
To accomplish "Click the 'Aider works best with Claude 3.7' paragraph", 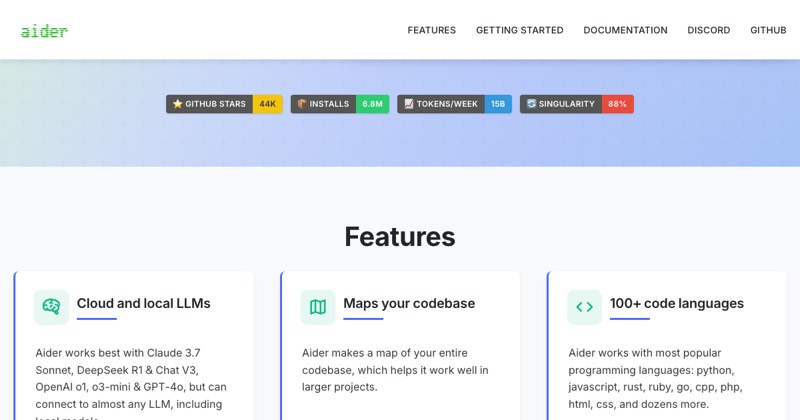I will [x=131, y=385].
